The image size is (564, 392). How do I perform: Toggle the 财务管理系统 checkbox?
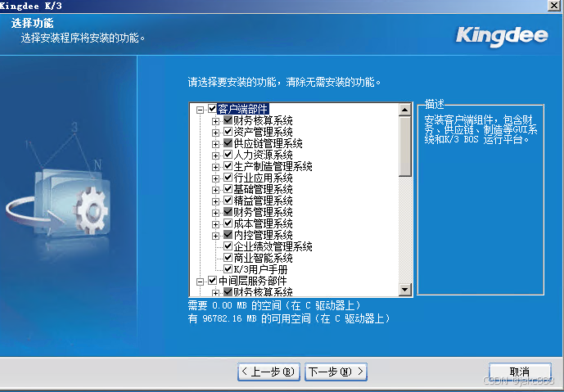coord(228,212)
